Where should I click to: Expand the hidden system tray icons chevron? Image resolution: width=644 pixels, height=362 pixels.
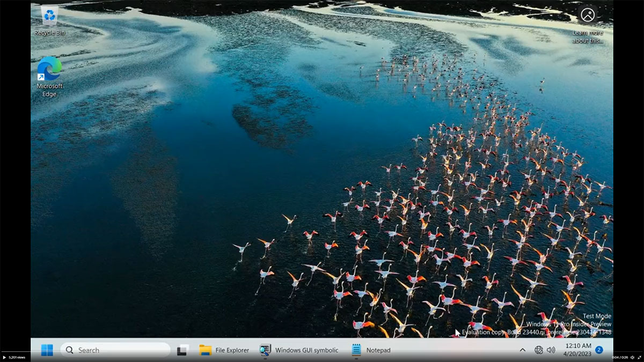coord(522,350)
